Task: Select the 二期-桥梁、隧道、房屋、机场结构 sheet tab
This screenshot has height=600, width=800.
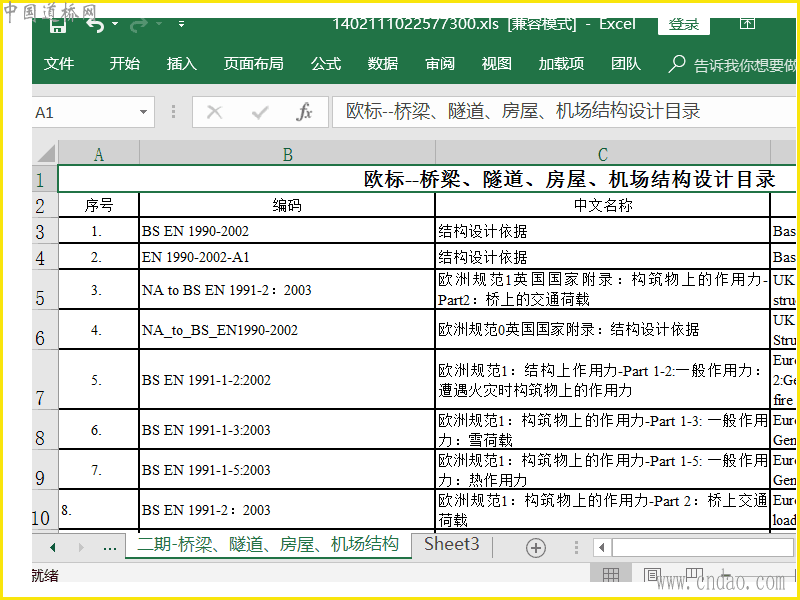Action: point(268,545)
